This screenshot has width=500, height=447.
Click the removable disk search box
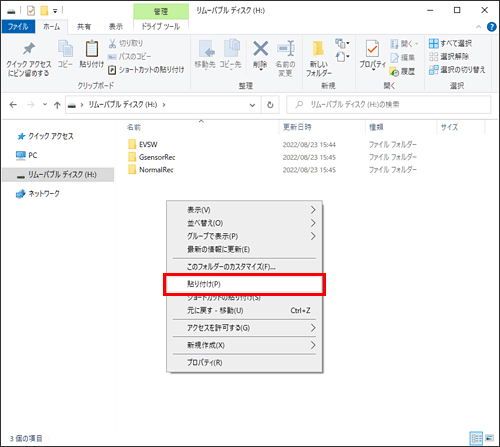tap(389, 105)
